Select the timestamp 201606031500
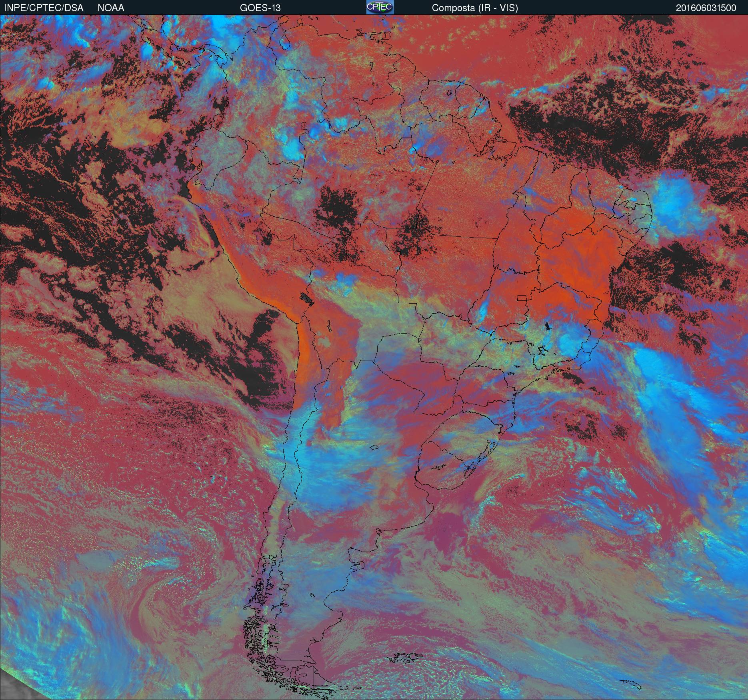Viewport: 748px width, 700px height. pos(706,8)
